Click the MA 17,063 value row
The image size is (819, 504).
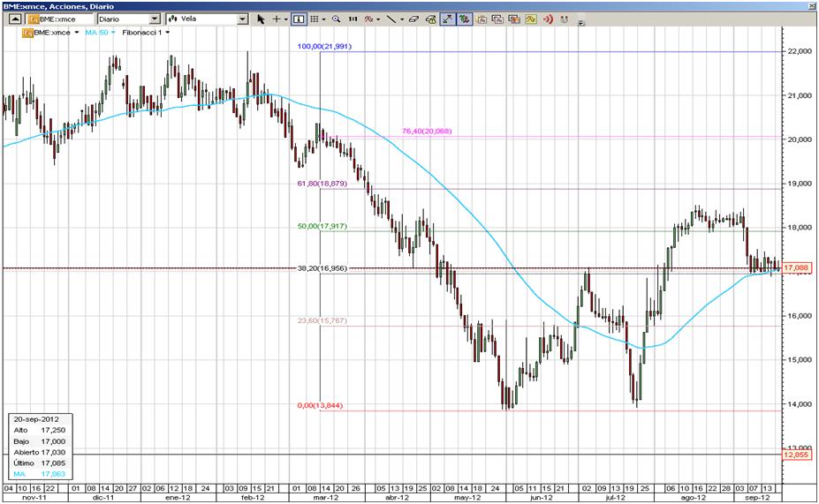point(40,474)
